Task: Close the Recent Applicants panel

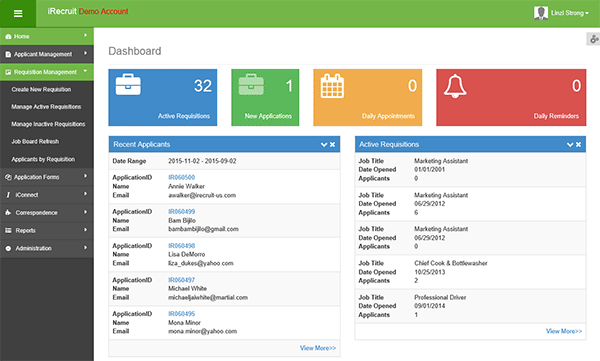Action: click(333, 144)
